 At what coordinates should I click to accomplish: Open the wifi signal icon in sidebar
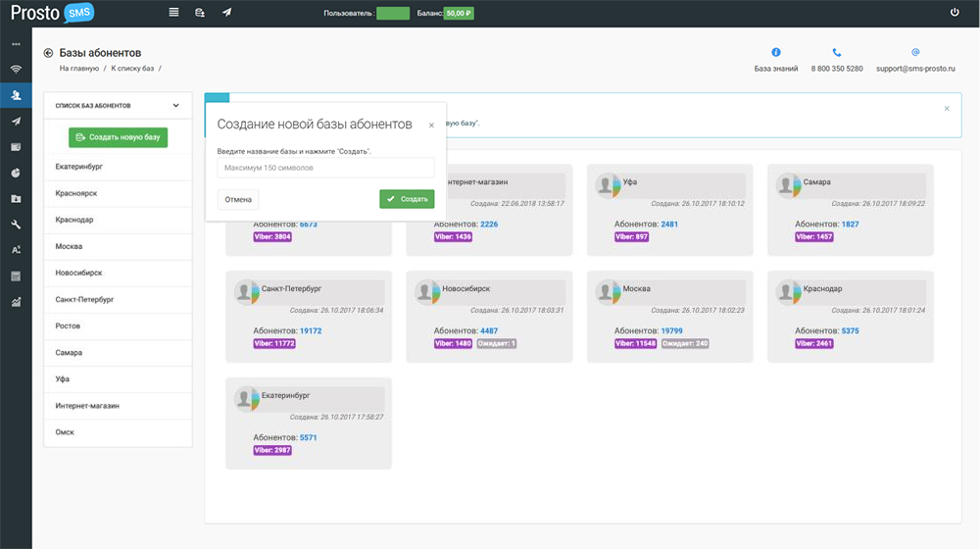coord(16,70)
